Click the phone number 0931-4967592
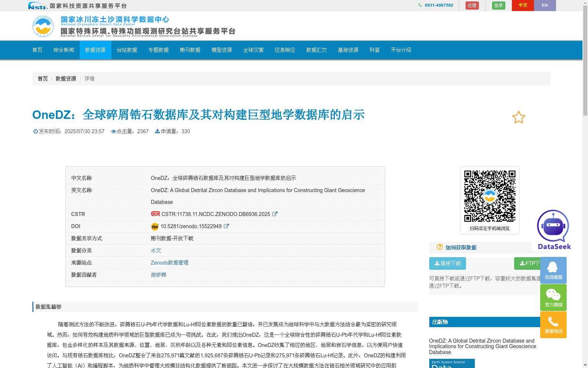 click(439, 5)
